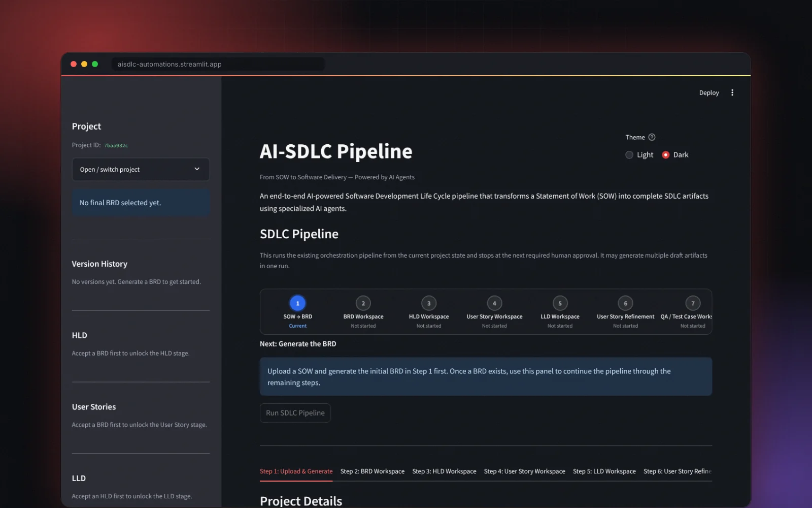Click the SDLC Pipeline section heading
Viewport: 812px width, 508px height.
pos(299,234)
